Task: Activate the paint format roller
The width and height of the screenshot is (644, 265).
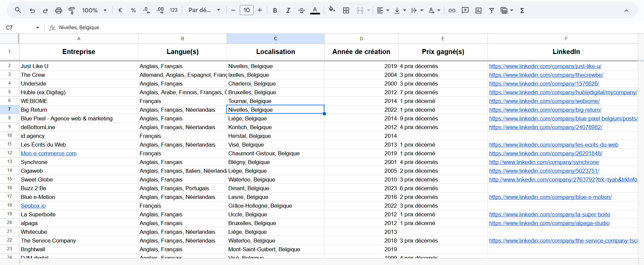Action: 72,10
